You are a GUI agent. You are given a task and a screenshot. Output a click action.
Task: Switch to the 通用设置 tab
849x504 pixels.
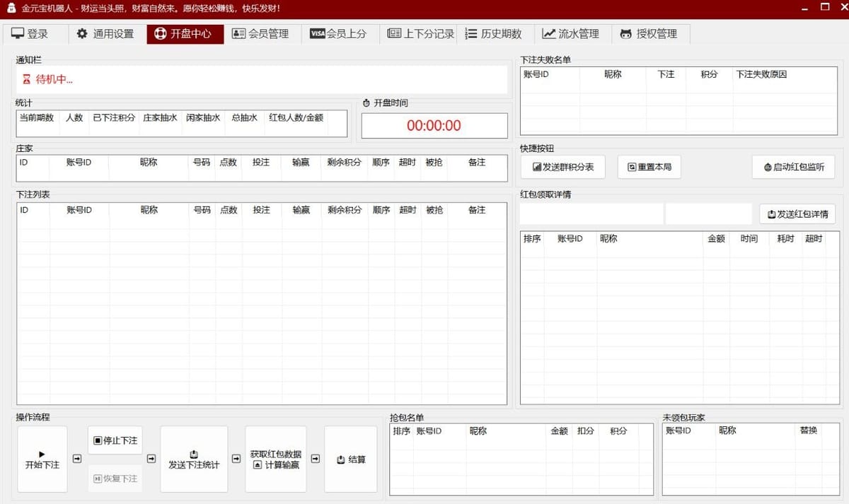coord(105,34)
